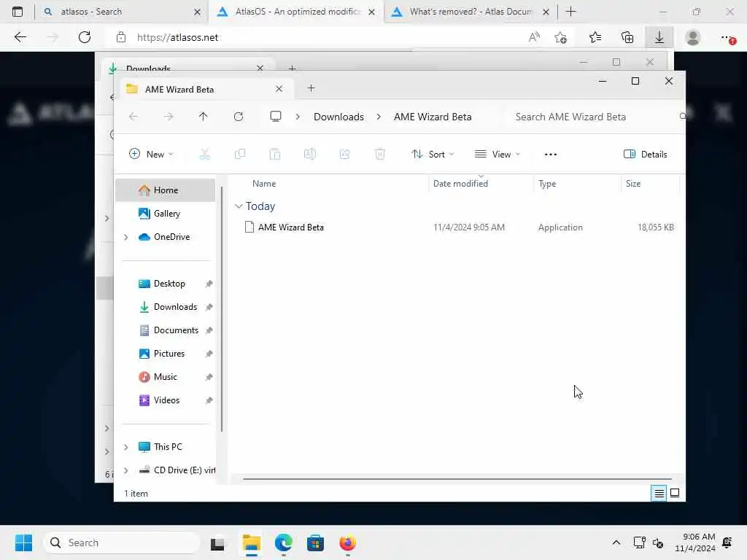The height and width of the screenshot is (560, 747).
Task: Click the horizontal scrollbar in the file list
Action: 457,479
